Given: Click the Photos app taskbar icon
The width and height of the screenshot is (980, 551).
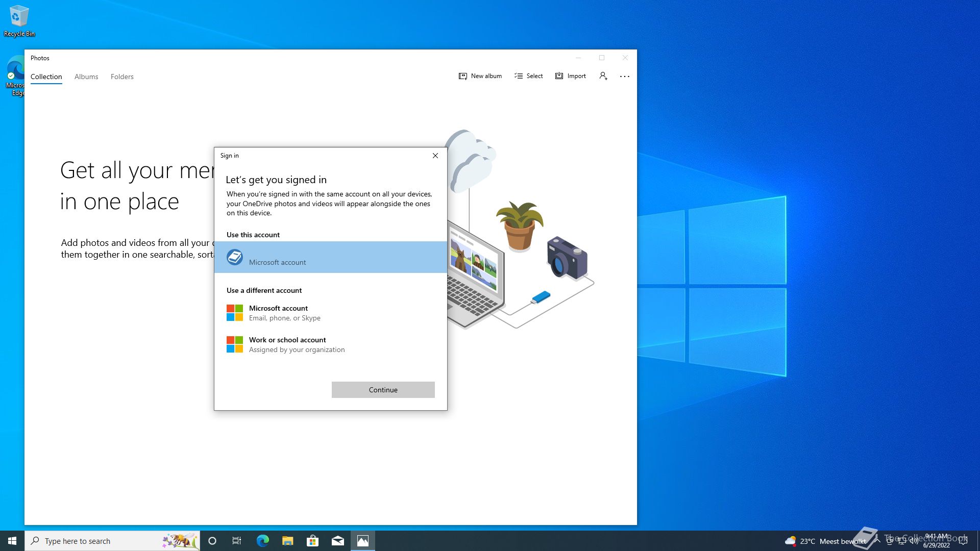Looking at the screenshot, I should 363,541.
